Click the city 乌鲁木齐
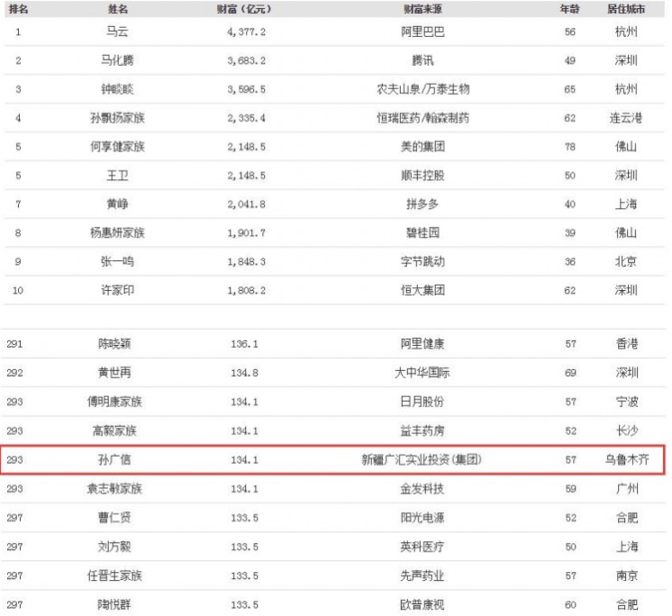The height and width of the screenshot is (616, 672). pos(627,459)
